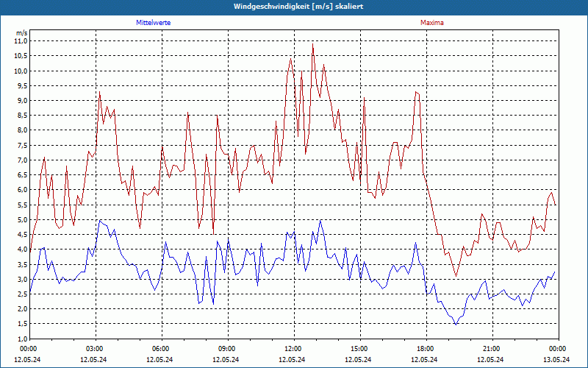Click the 9,0 y-axis label
The image size is (588, 368).
[23, 101]
